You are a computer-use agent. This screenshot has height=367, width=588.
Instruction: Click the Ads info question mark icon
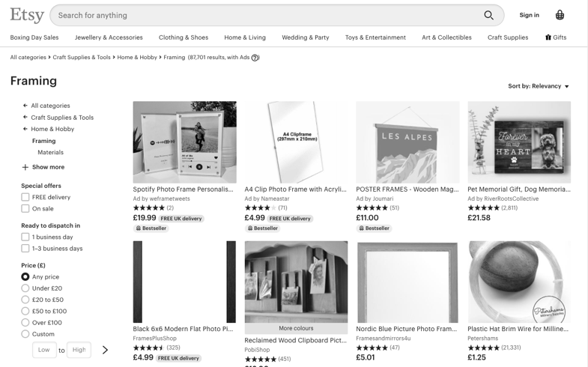255,58
